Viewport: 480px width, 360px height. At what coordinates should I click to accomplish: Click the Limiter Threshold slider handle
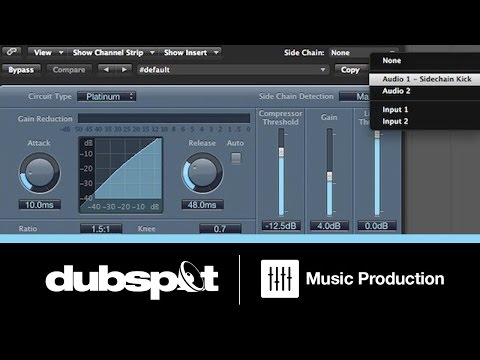377,134
